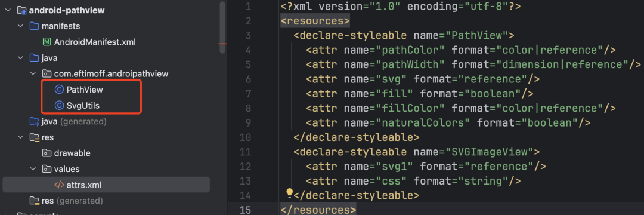The height and width of the screenshot is (215, 644).
Task: Click the values folder icon
Action: pyautogui.click(x=47, y=170)
